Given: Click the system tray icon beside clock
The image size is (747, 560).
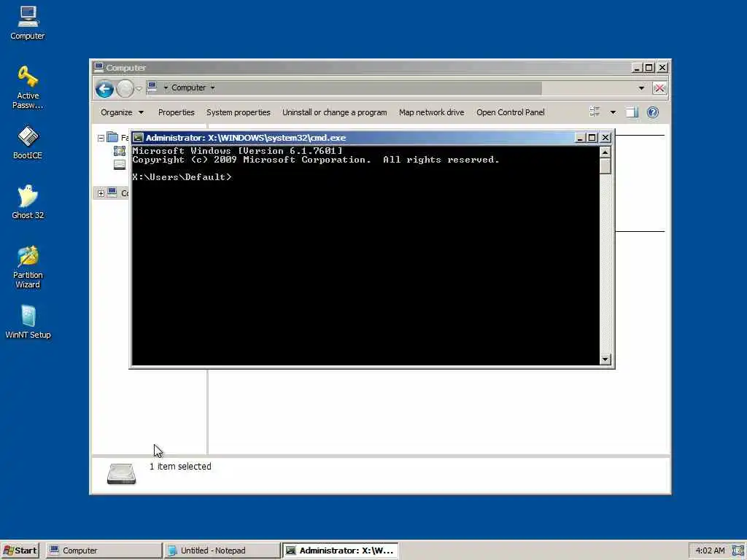Looking at the screenshot, I should point(738,551).
